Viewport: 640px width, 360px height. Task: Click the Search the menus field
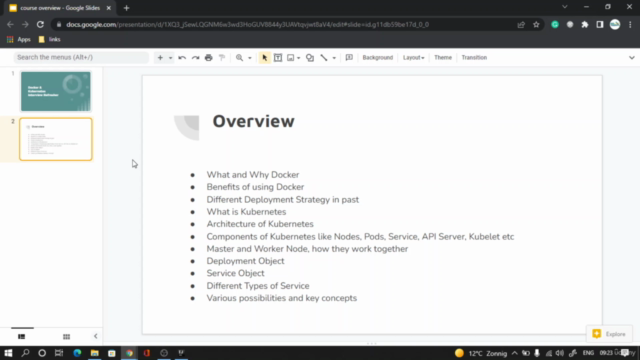pos(81,58)
